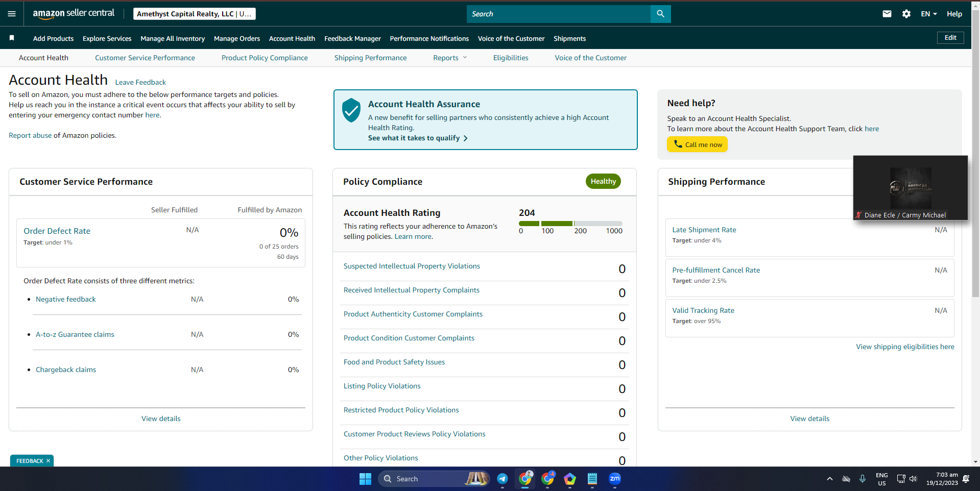Open the network display tray icon
Viewport: 980px width, 491px height.
coord(901,479)
